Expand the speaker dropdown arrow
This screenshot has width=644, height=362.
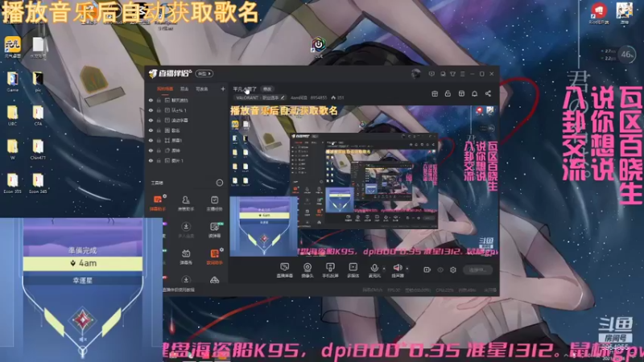[407, 269]
